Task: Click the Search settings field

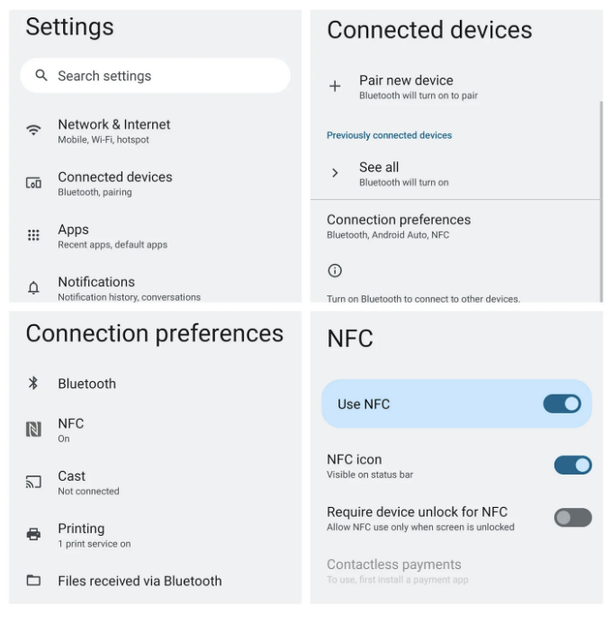Action: pos(155,75)
